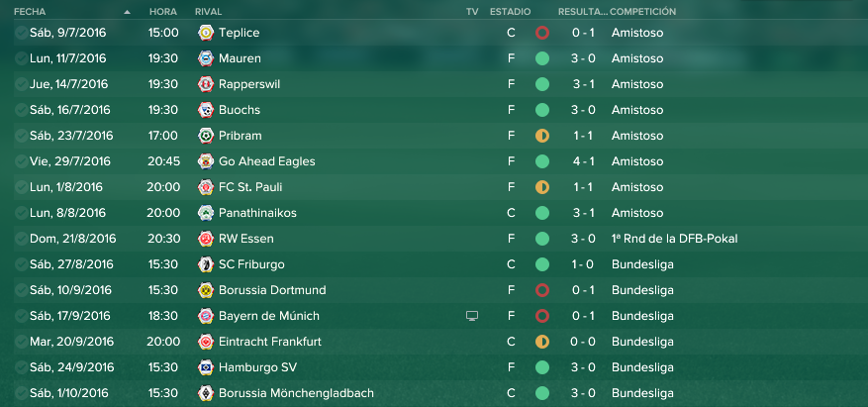Image resolution: width=868 pixels, height=407 pixels.
Task: Click the red loss indicator for Teplice match
Action: [542, 33]
